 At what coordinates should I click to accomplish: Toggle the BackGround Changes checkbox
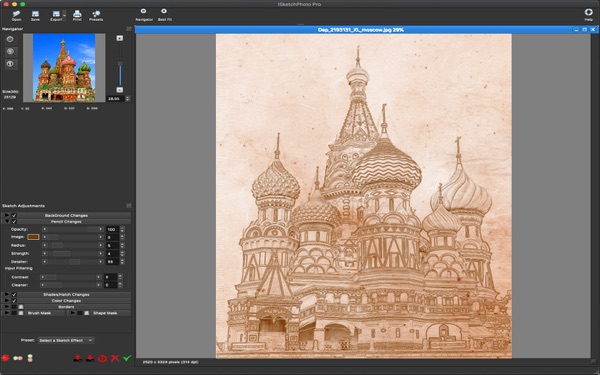click(x=14, y=215)
